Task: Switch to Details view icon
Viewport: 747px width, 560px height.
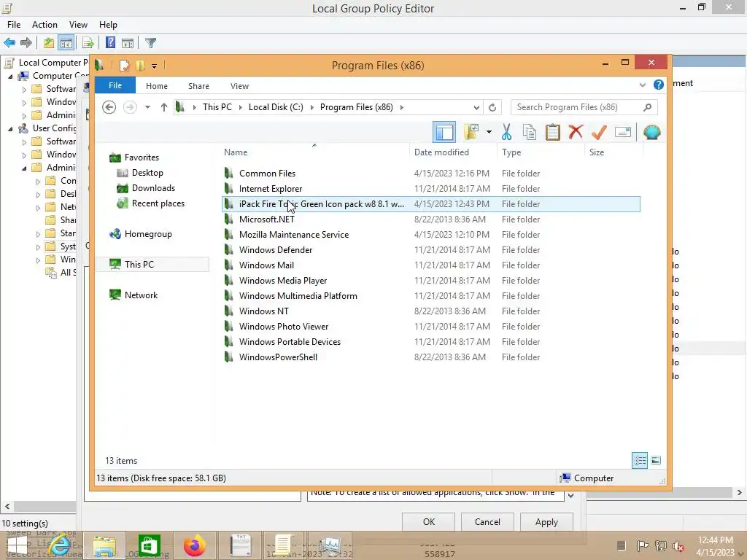Action: (640, 460)
